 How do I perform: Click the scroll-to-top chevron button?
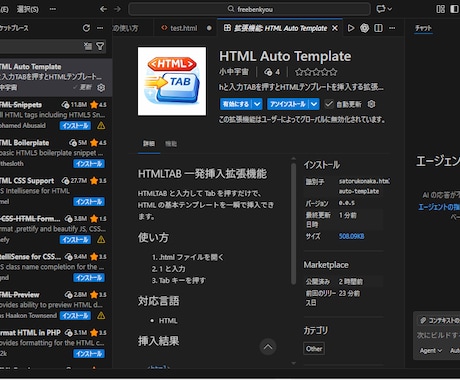tap(268, 347)
